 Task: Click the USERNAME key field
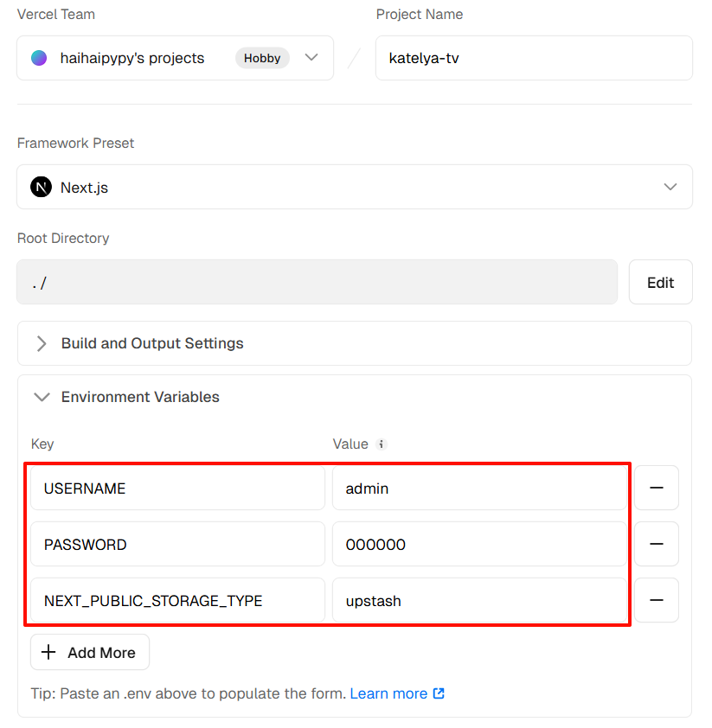[177, 489]
